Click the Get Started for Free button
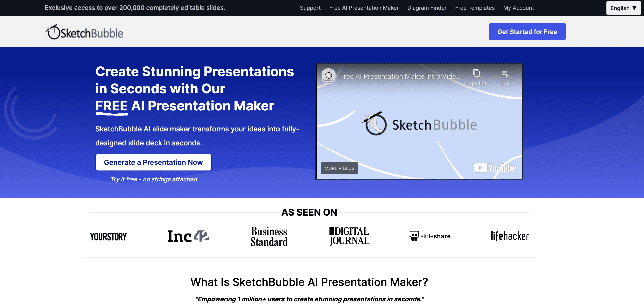644x306 pixels. pyautogui.click(x=527, y=31)
